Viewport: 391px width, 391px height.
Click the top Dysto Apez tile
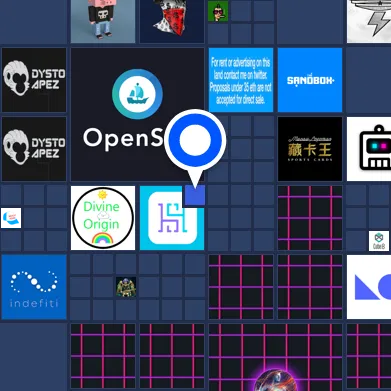pos(34,80)
